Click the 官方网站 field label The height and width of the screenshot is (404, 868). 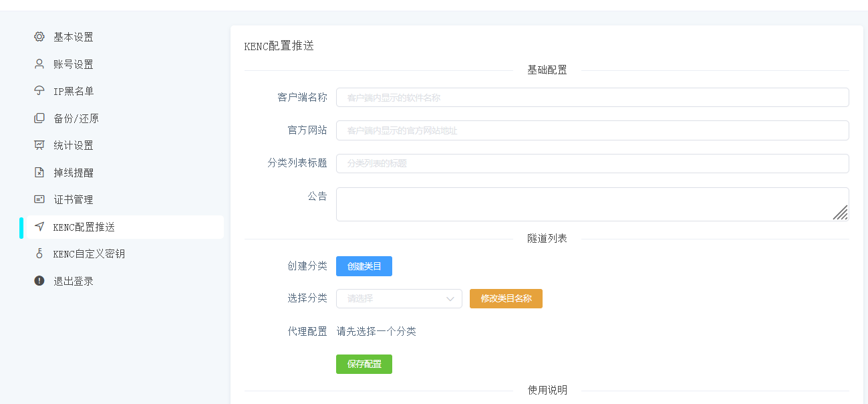pos(307,130)
